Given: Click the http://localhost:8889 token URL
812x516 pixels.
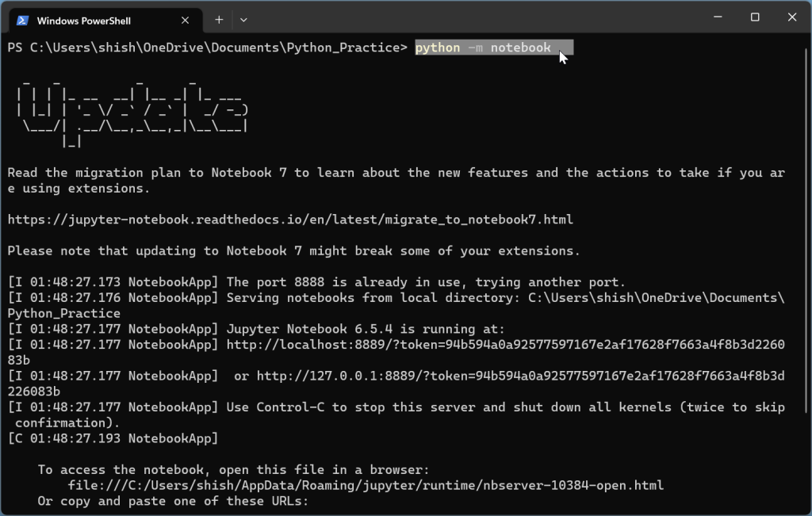Looking at the screenshot, I should click(x=505, y=345).
